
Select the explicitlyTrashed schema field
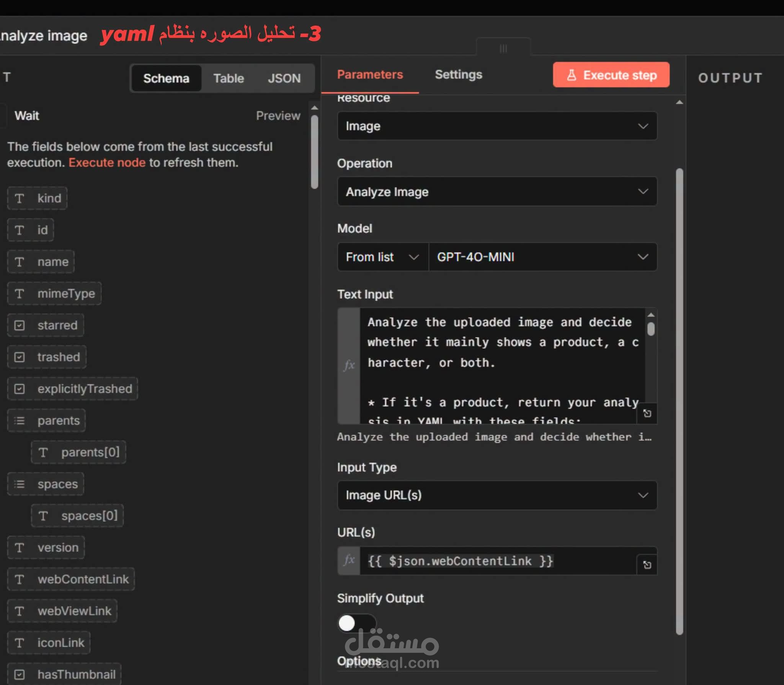pyautogui.click(x=73, y=389)
